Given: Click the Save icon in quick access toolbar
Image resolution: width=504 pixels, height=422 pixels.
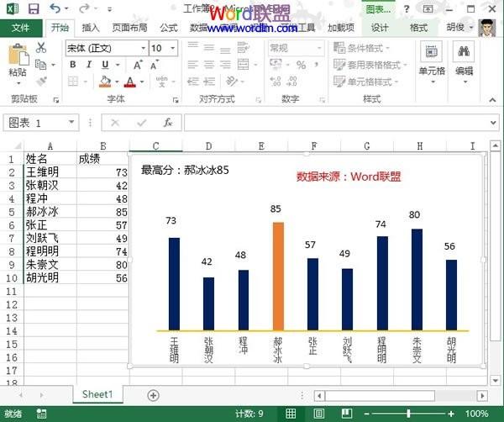Looking at the screenshot, I should click(x=34, y=9).
